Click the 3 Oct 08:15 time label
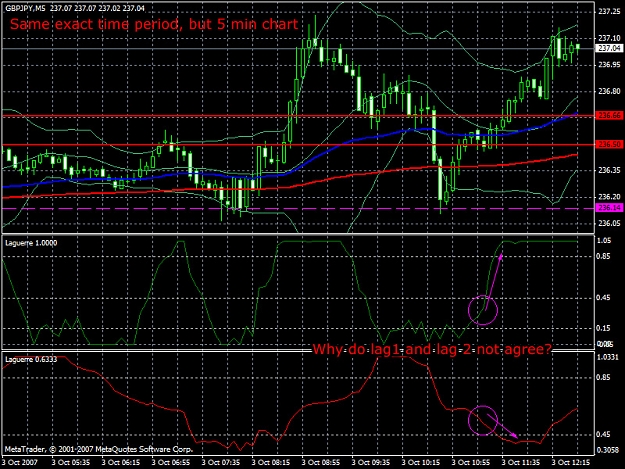 [x=271, y=463]
